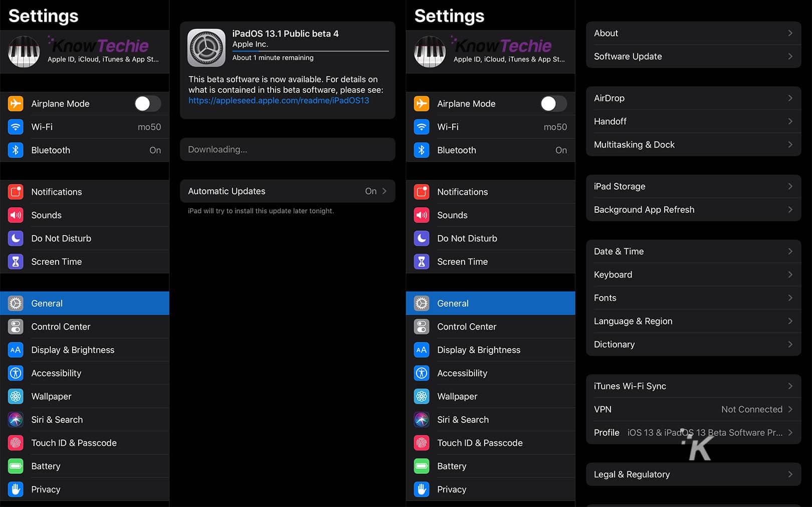Select Do Not Disturb in right sidebar
This screenshot has height=507, width=812.
pyautogui.click(x=490, y=238)
